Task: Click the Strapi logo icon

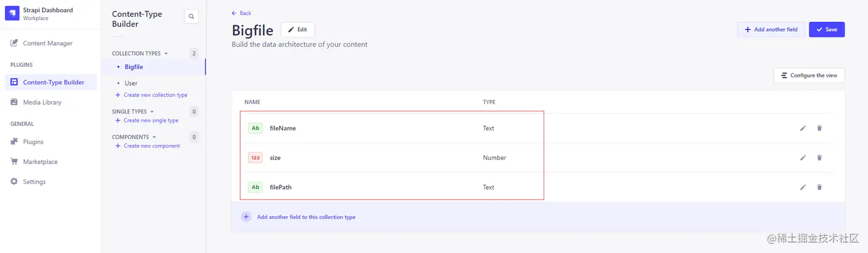Action: (13, 14)
